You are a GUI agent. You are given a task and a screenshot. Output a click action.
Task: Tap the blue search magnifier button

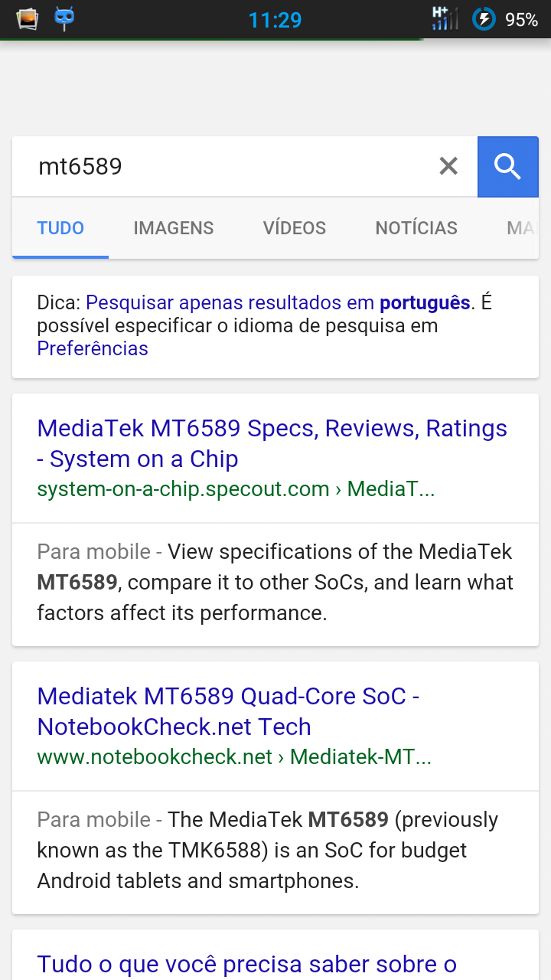(507, 166)
